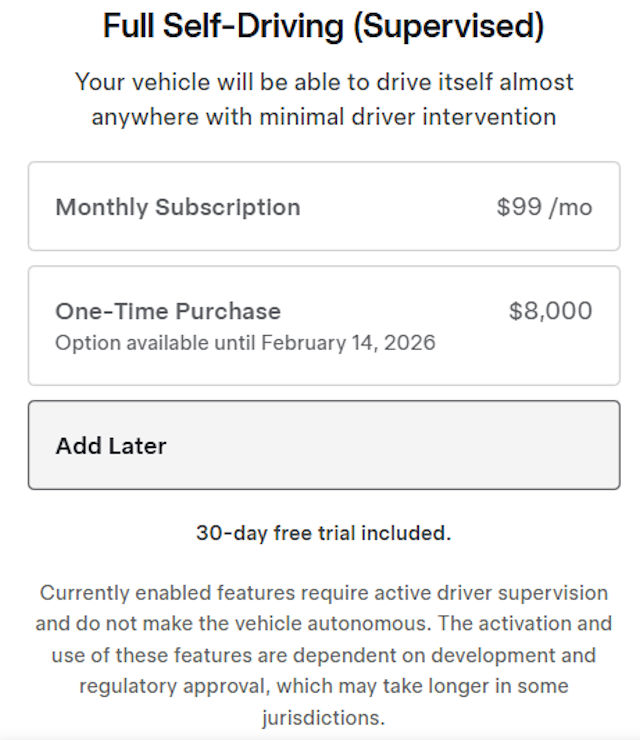Click the "Option available until" note
Image resolution: width=640 pixels, height=740 pixels.
point(156,343)
